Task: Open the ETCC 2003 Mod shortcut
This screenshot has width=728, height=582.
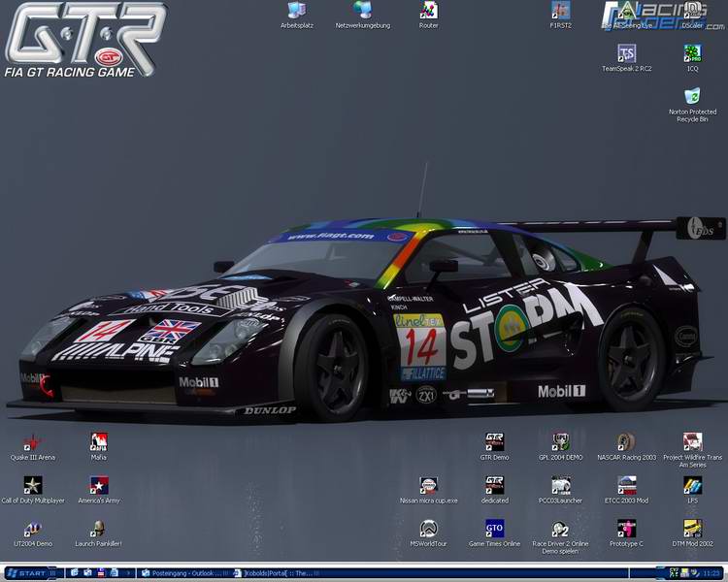Action: click(x=627, y=490)
